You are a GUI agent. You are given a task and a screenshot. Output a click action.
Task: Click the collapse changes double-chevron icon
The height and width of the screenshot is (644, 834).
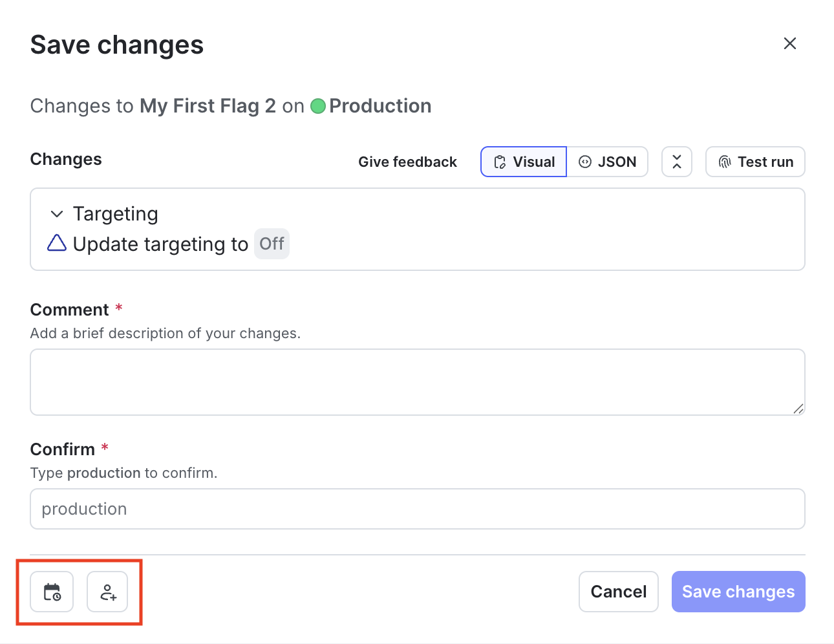(x=676, y=162)
